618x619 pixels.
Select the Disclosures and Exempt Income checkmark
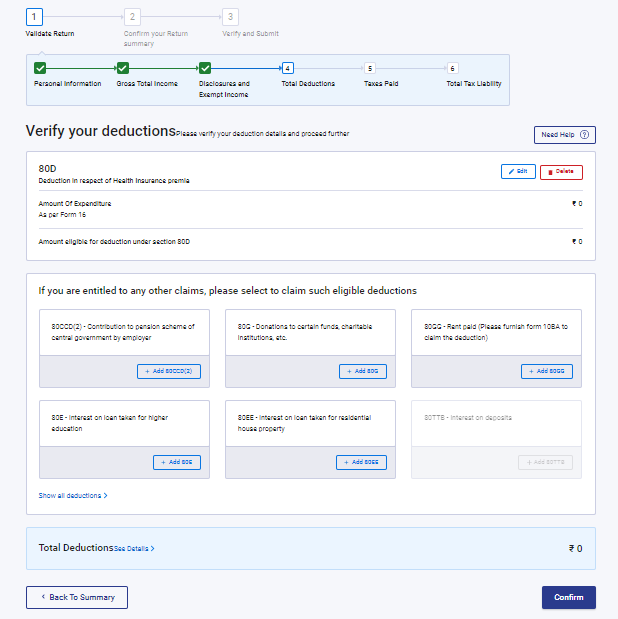205,68
